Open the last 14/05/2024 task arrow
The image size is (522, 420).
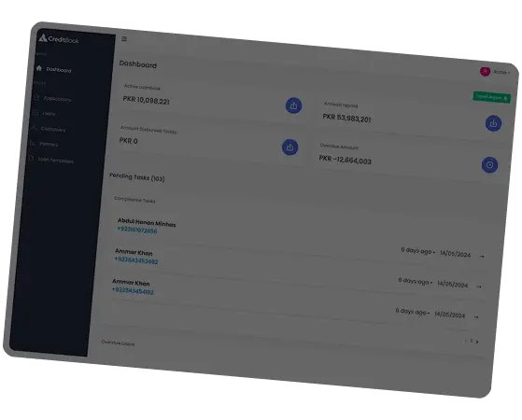click(476, 316)
